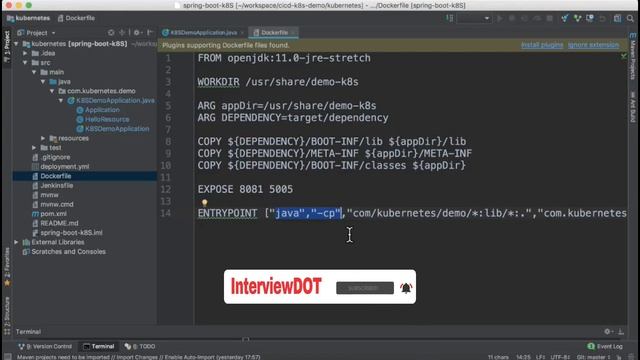Click the Stop square icon in toolbar
Image resolution: width=640 pixels, height=360 pixels.
[x=550, y=18]
